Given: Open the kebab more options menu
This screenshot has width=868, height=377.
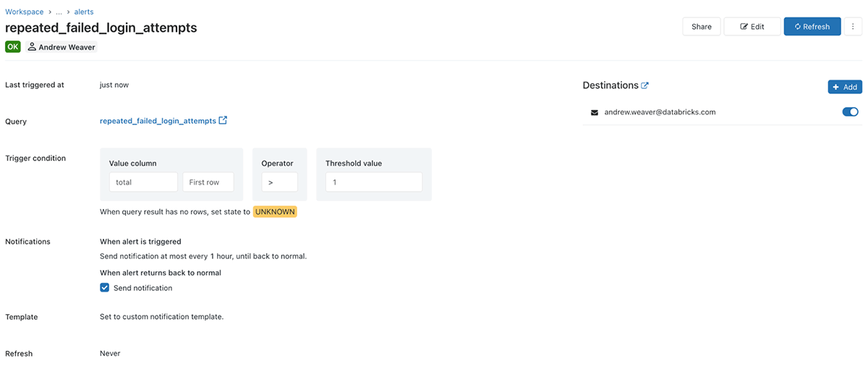Looking at the screenshot, I should point(853,27).
